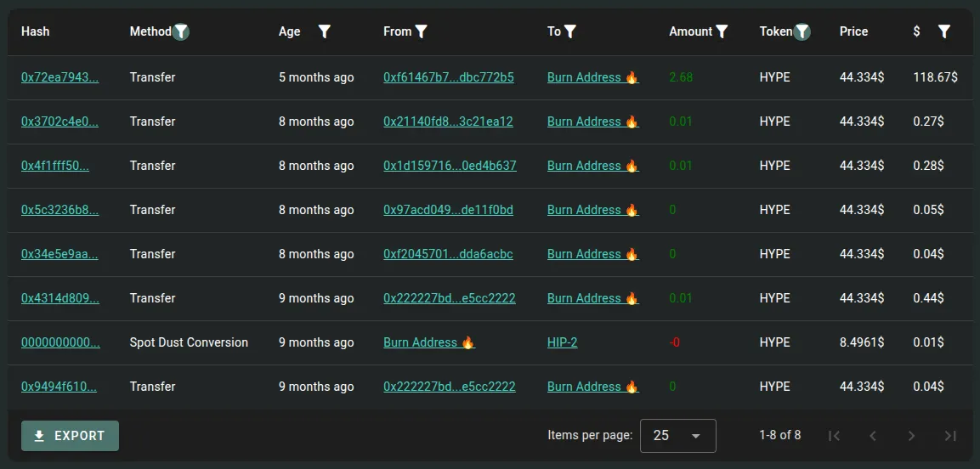The image size is (980, 469).
Task: Click the Hash column header
Action: (x=35, y=31)
